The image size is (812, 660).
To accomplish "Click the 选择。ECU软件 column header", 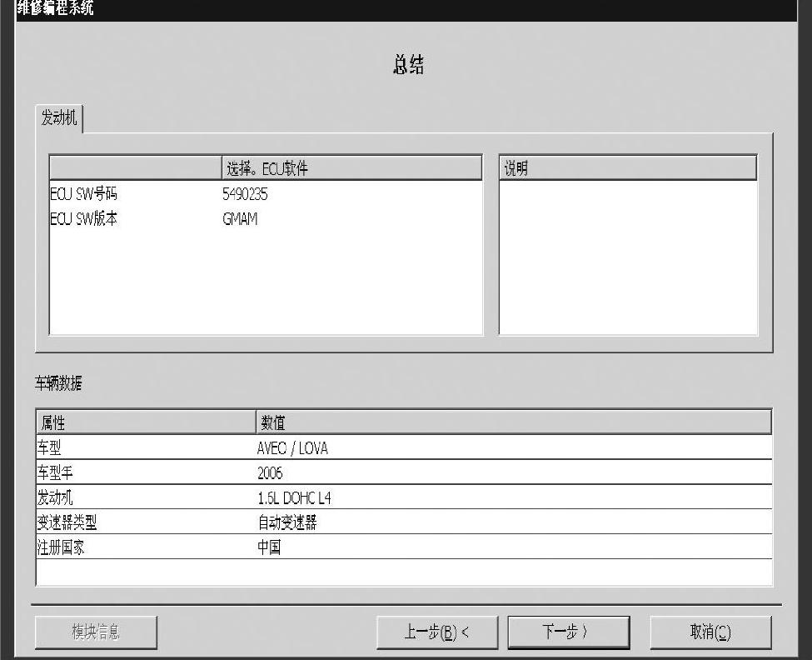I will coord(351,168).
